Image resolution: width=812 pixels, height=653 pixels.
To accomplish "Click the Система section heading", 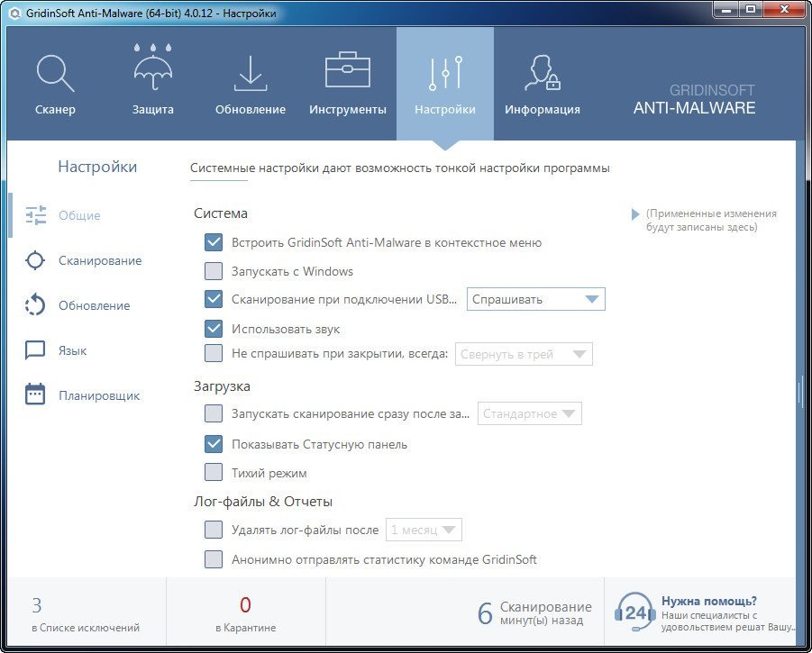I will (x=221, y=213).
